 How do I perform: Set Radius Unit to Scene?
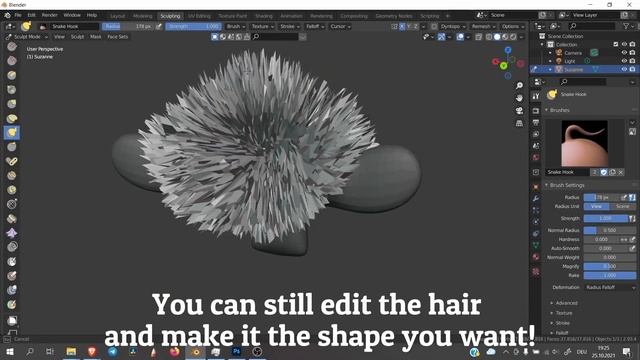pos(622,207)
